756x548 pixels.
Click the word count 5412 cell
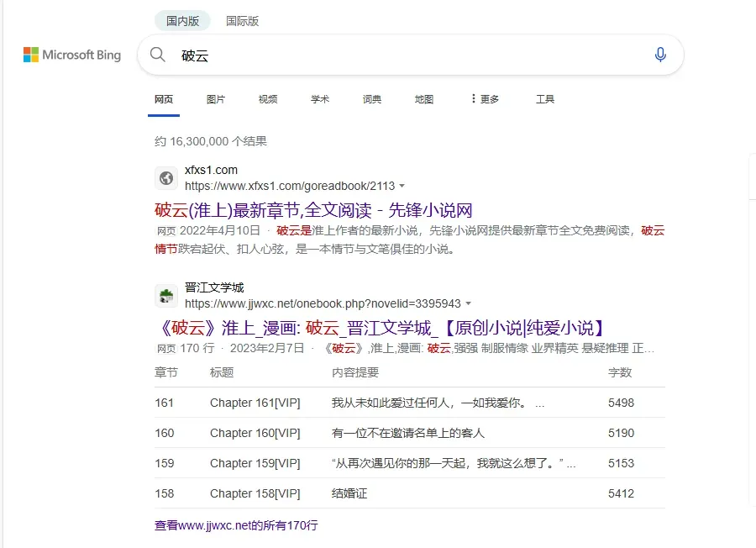pos(621,493)
